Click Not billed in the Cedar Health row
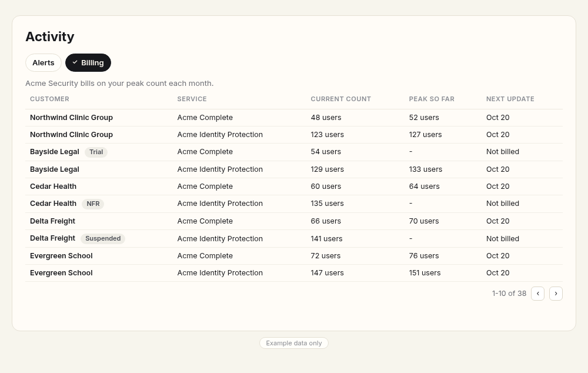The height and width of the screenshot is (373, 588). pos(503,204)
